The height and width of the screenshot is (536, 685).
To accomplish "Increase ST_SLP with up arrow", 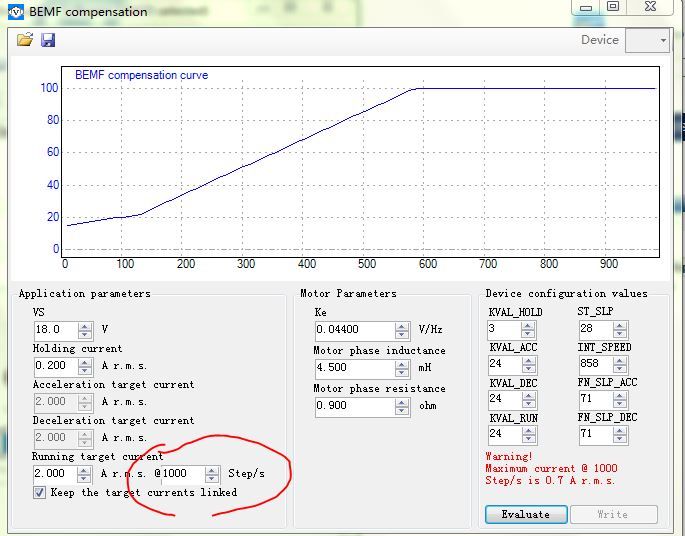I will click(x=619, y=325).
